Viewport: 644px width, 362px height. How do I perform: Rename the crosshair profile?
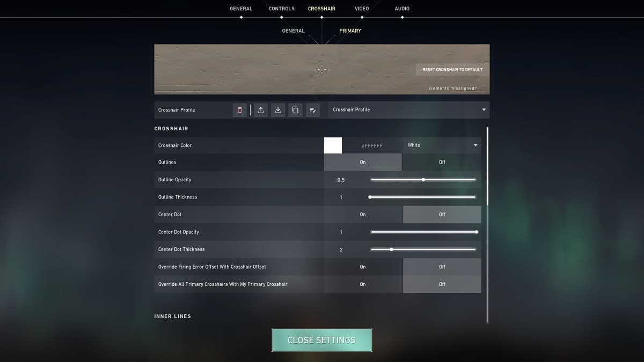(x=313, y=110)
